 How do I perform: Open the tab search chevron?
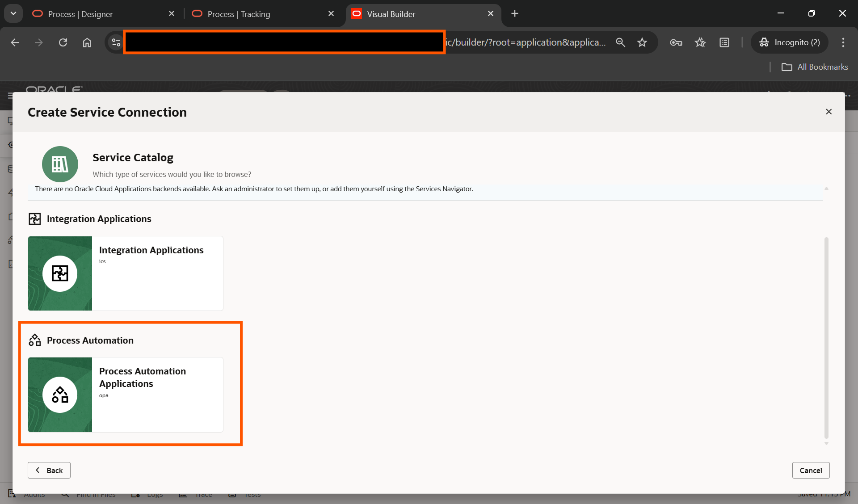pyautogui.click(x=13, y=13)
